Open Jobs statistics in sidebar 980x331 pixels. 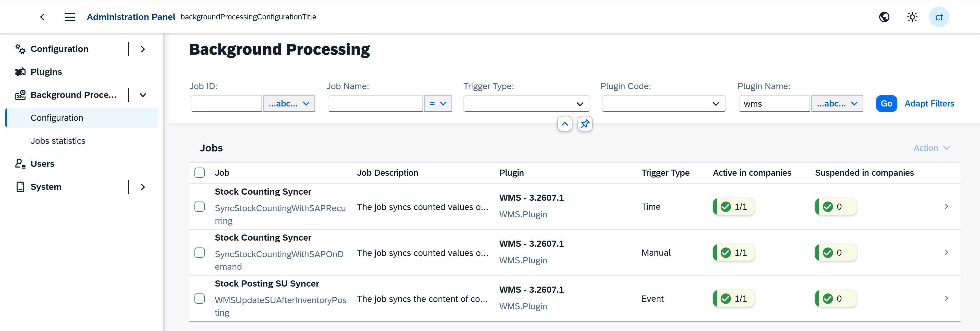[x=58, y=140]
